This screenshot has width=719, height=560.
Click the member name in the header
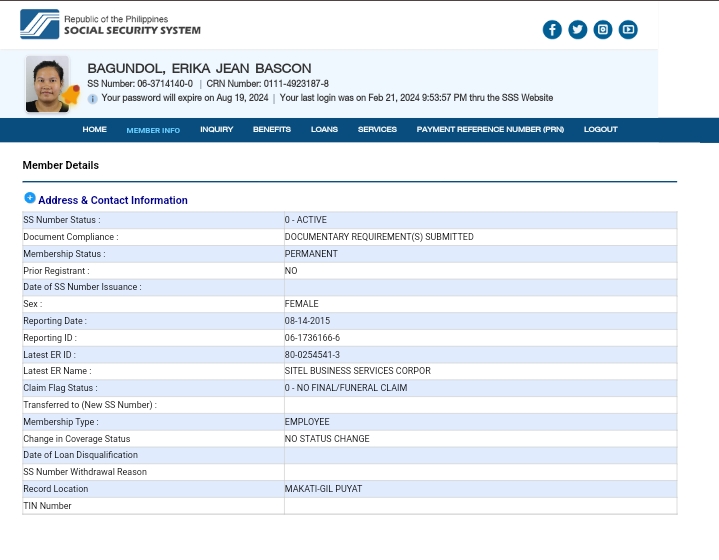pos(199,68)
